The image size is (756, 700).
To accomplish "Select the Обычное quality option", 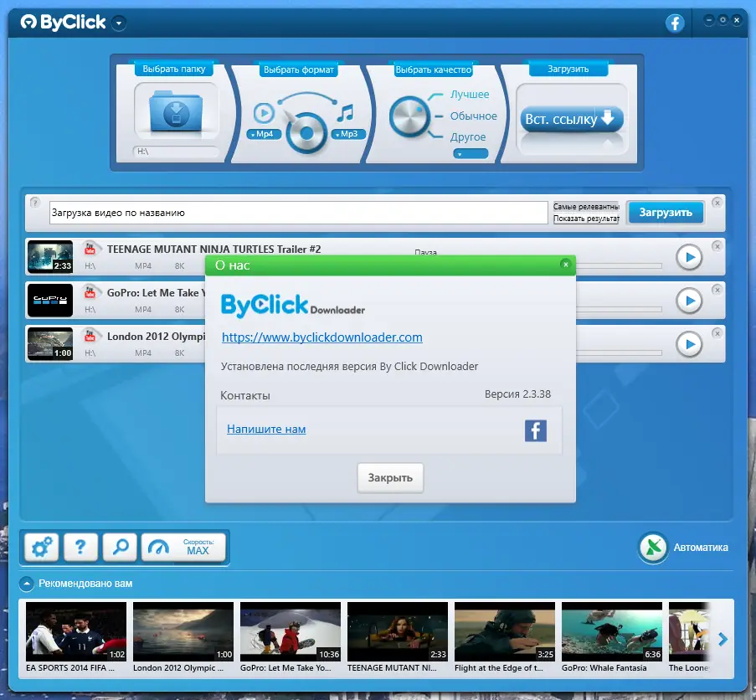I will [471, 114].
